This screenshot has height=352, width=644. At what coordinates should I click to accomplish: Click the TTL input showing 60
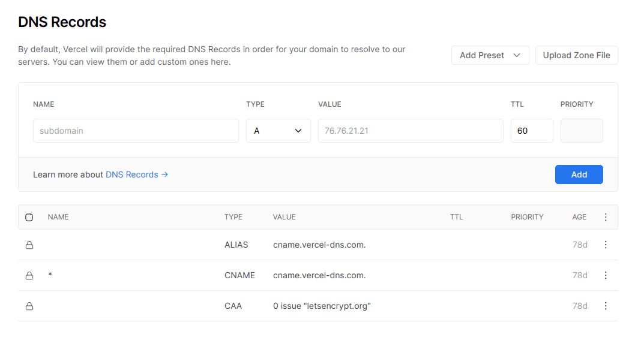coord(532,131)
